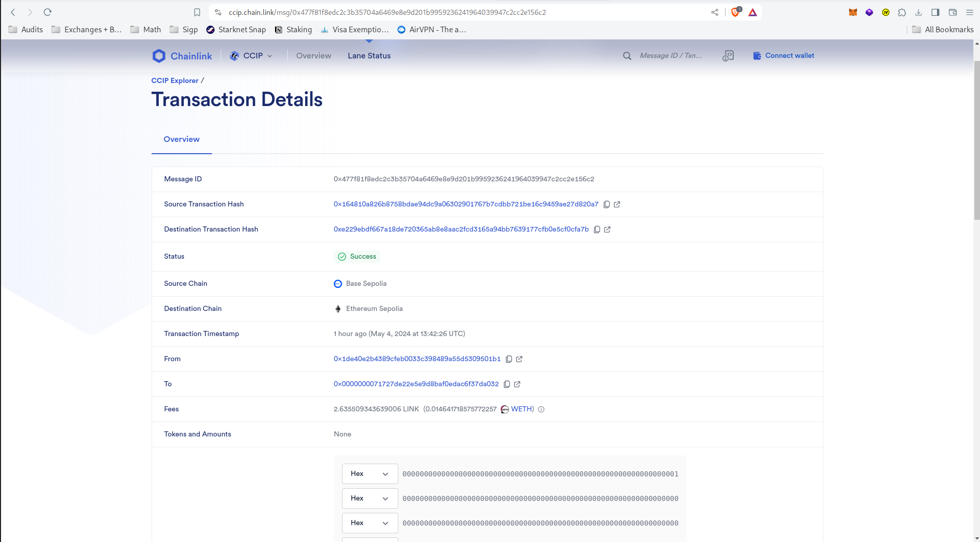The width and height of the screenshot is (980, 542).
Task: Open Destination Transaction Hash externally
Action: click(x=607, y=230)
